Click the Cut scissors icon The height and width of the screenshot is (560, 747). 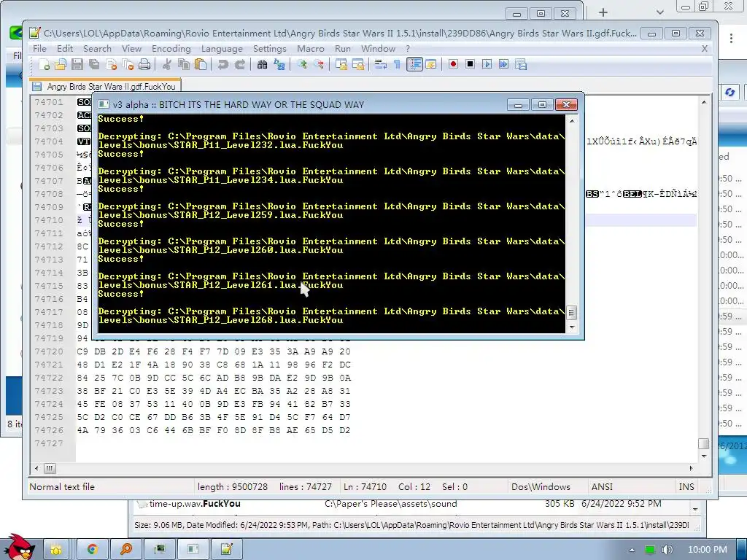pyautogui.click(x=167, y=64)
